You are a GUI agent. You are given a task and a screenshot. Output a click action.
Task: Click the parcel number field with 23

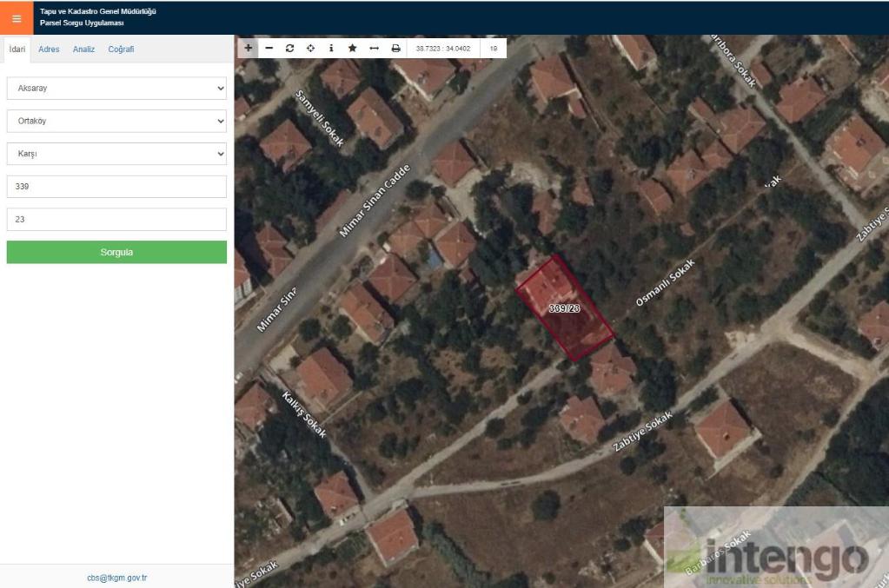[116, 219]
